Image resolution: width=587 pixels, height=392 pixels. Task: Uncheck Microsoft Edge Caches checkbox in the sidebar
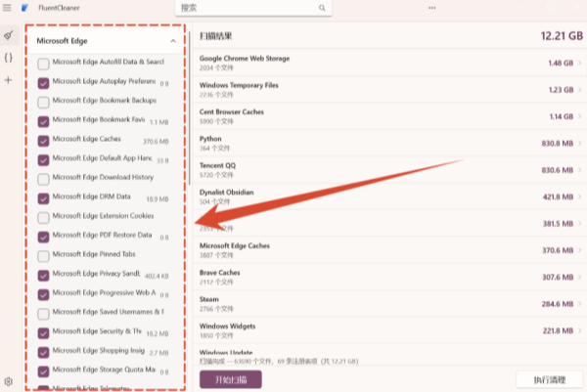coord(43,141)
